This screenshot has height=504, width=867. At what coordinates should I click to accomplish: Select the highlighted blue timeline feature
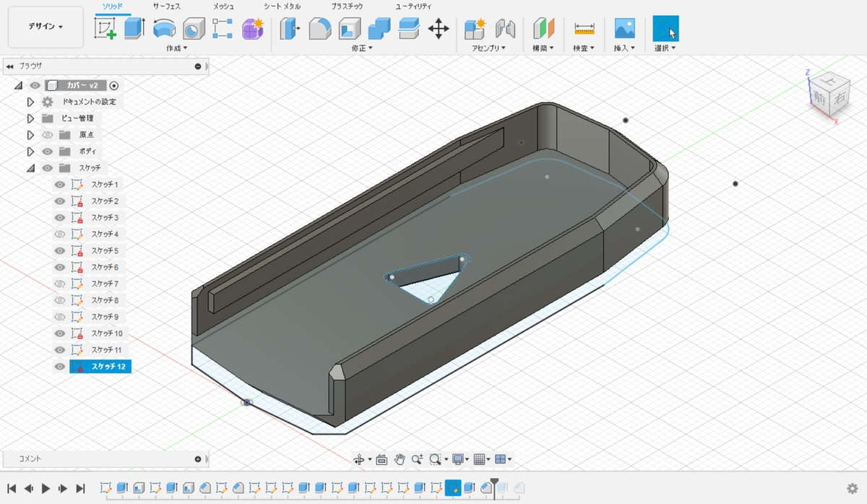453,489
